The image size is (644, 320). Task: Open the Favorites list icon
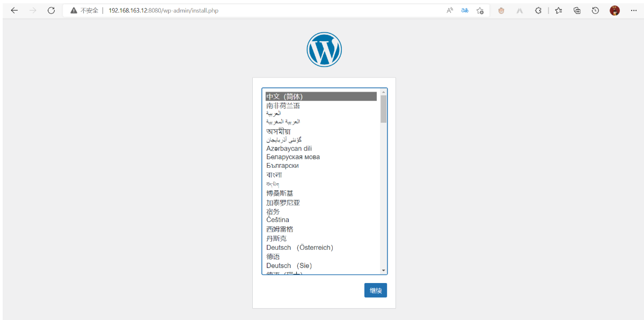pyautogui.click(x=558, y=10)
